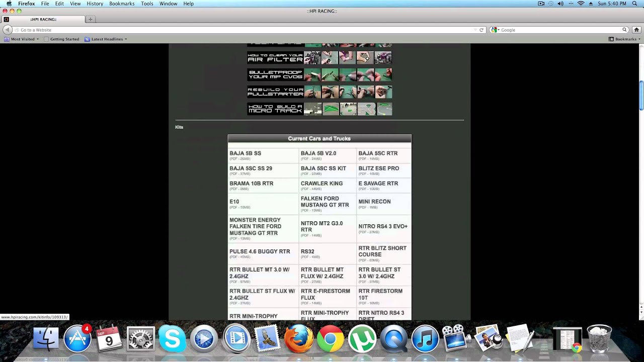Screen dimensions: 644x362
Task: Open System Preferences from the dock
Action: coord(140,338)
